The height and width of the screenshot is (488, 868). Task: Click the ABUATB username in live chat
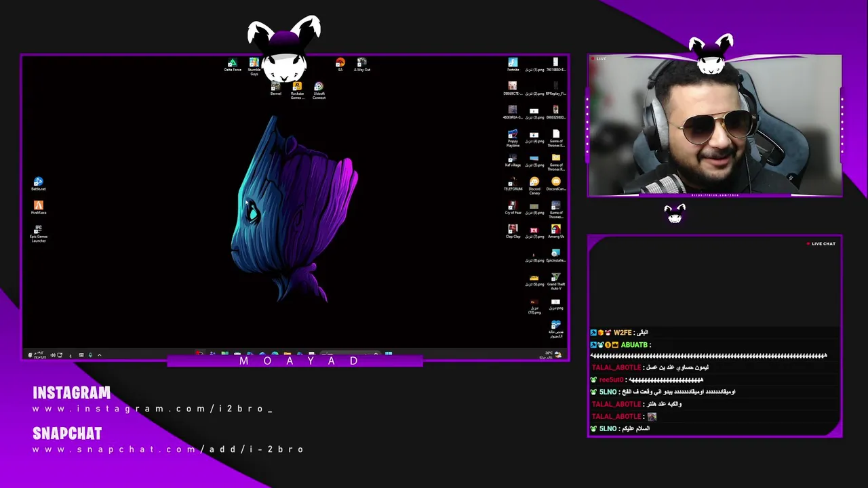coord(634,345)
